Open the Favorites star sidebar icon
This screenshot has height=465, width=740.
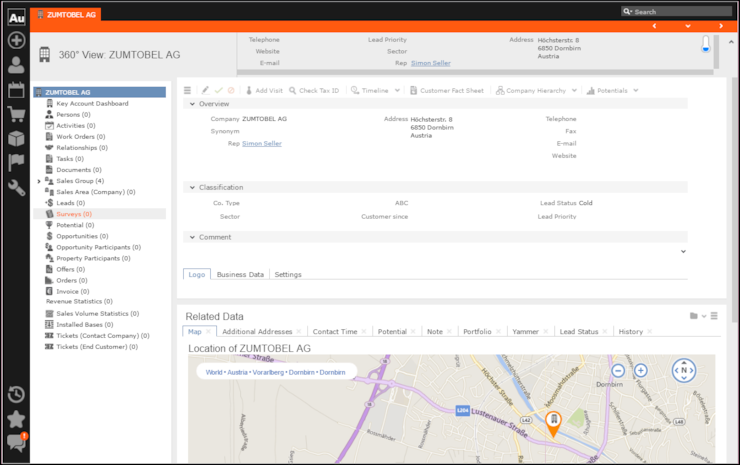pyautogui.click(x=16, y=419)
